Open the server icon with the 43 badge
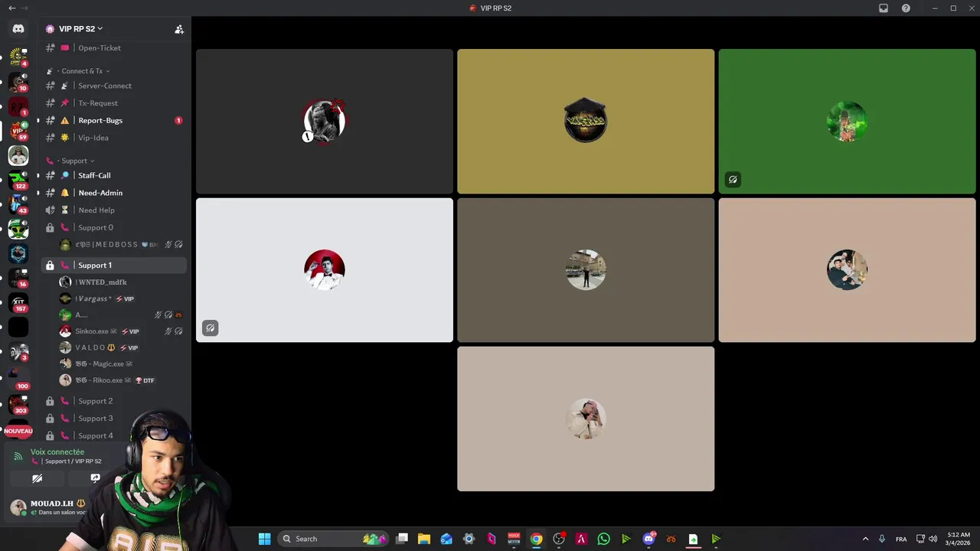This screenshot has width=980, height=551. (18, 204)
